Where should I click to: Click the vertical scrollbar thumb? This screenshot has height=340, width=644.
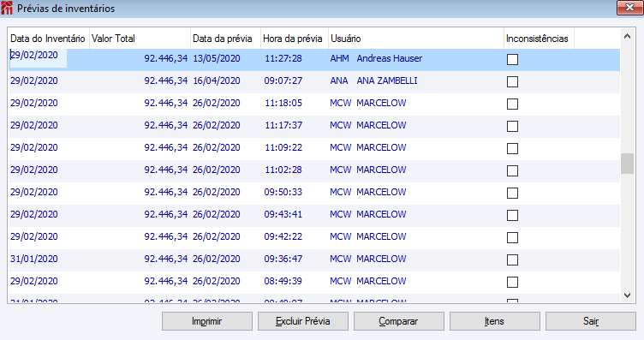[627, 164]
